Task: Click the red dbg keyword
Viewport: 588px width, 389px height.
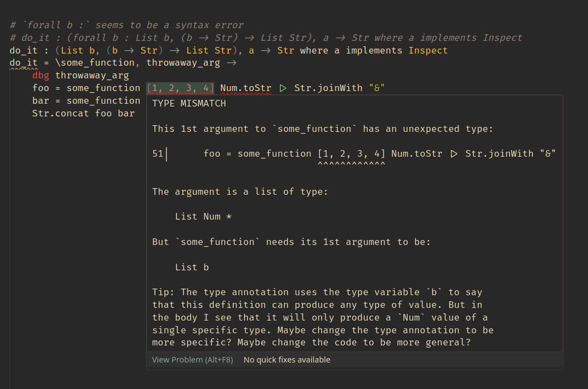Action: click(x=40, y=76)
